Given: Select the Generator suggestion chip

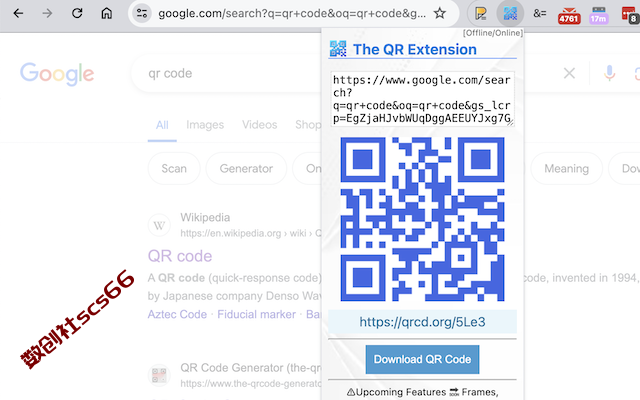Looking at the screenshot, I should pyautogui.click(x=246, y=169).
